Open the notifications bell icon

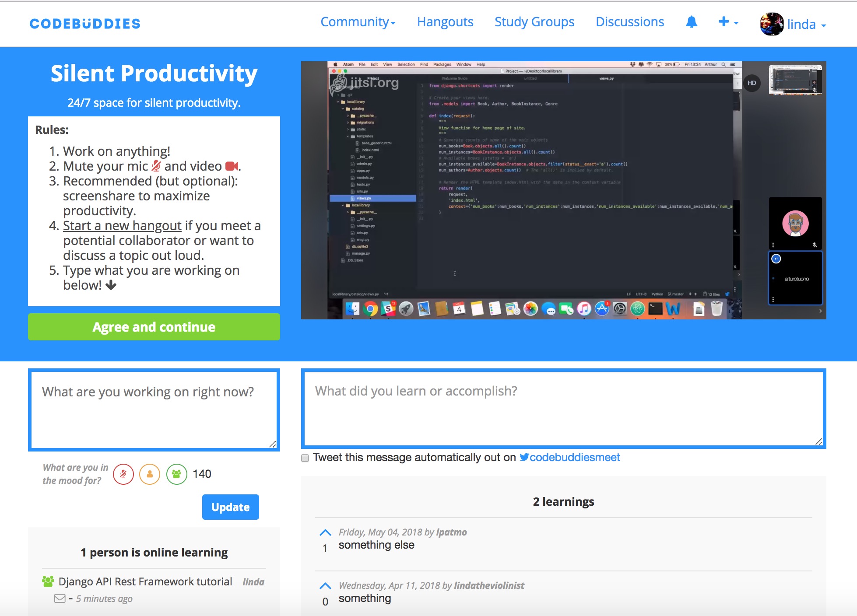coord(691,22)
